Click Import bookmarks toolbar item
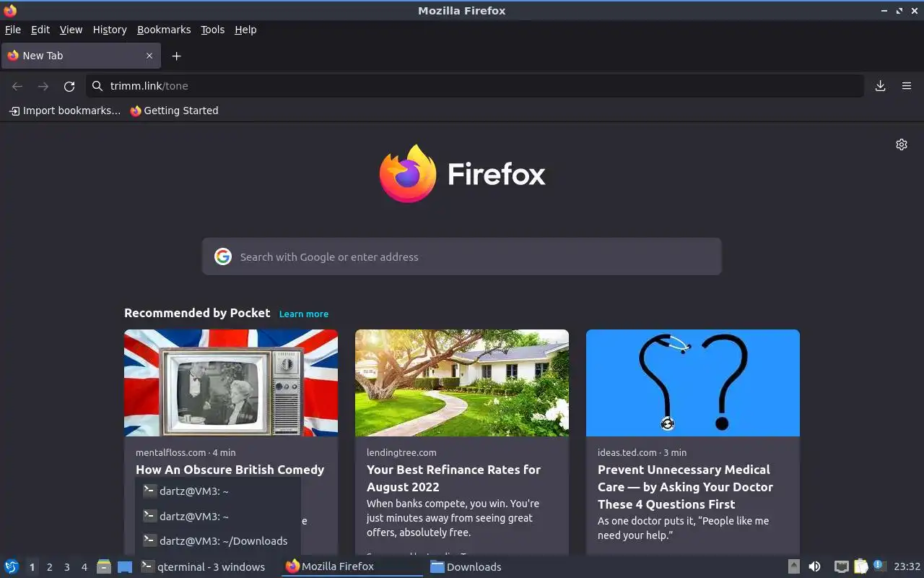This screenshot has width=924, height=578. pyautogui.click(x=65, y=111)
